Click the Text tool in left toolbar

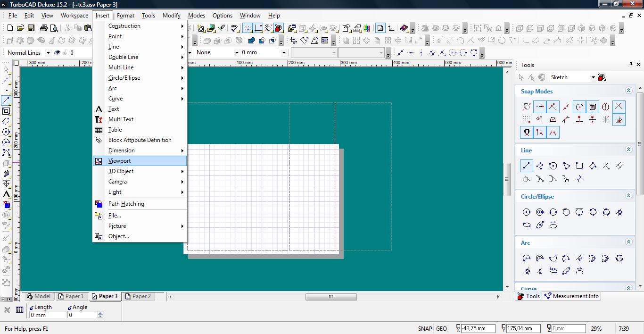pos(6,194)
